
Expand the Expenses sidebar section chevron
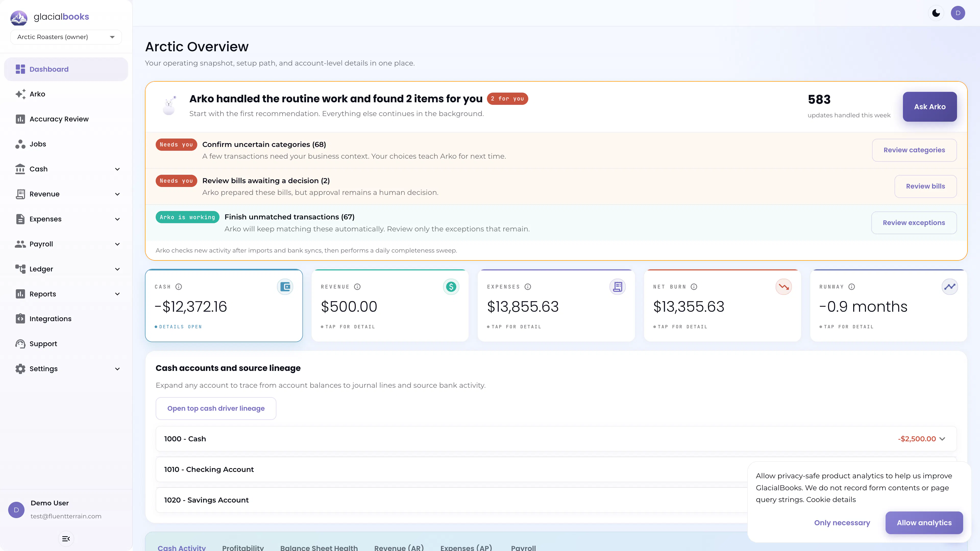[x=118, y=219]
